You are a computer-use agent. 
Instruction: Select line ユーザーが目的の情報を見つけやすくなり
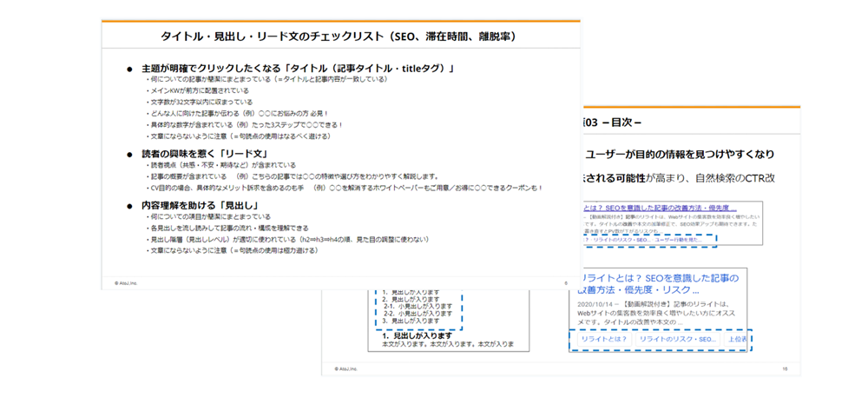coord(680,154)
